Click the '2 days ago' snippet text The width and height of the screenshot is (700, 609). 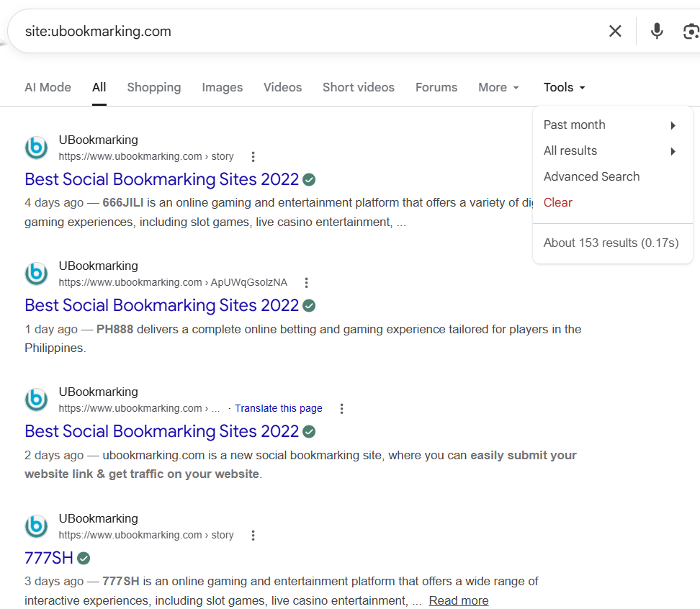[x=54, y=455]
